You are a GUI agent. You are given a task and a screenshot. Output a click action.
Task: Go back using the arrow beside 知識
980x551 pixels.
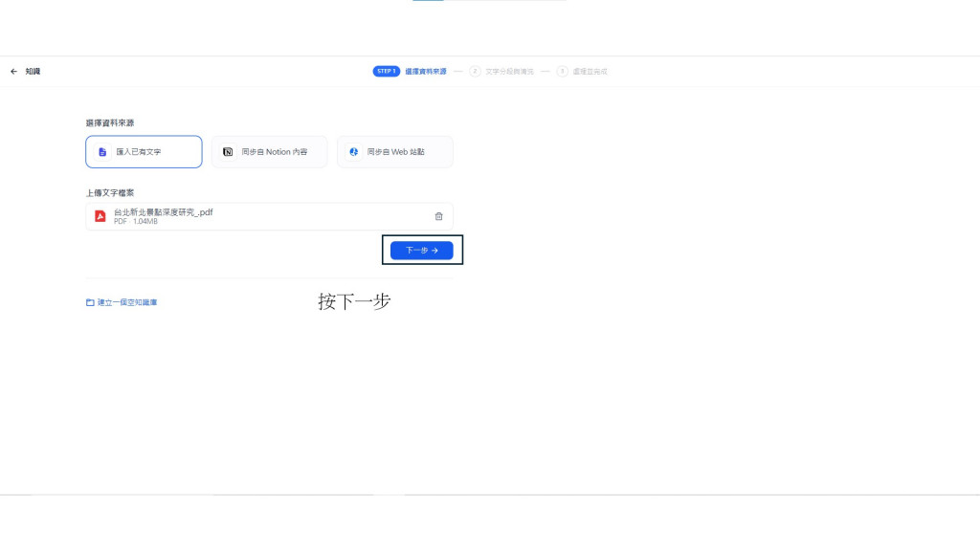point(13,72)
